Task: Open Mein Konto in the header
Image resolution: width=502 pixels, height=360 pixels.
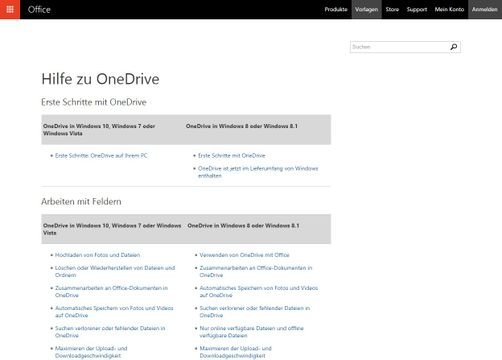Action: 449,9
